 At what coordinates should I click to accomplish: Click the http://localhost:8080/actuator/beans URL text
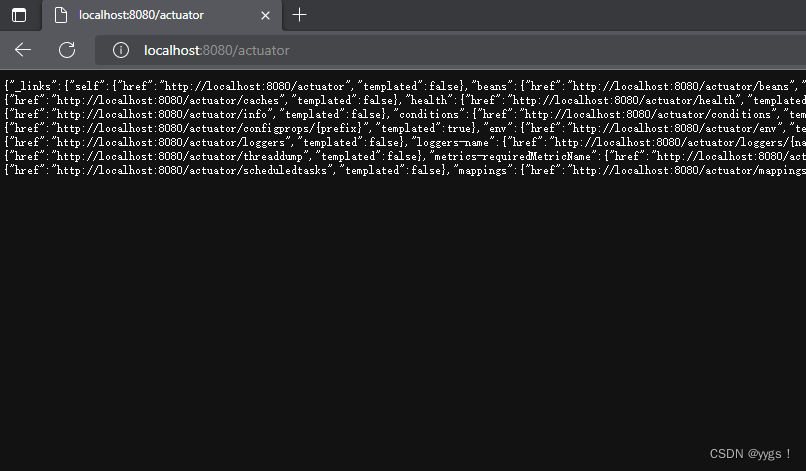coord(681,86)
